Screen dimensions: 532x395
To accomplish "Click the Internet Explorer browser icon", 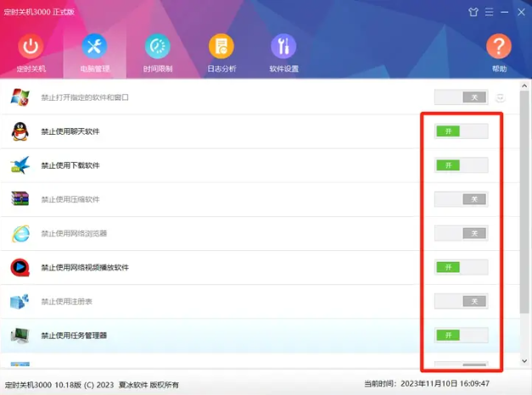I will 20,233.
